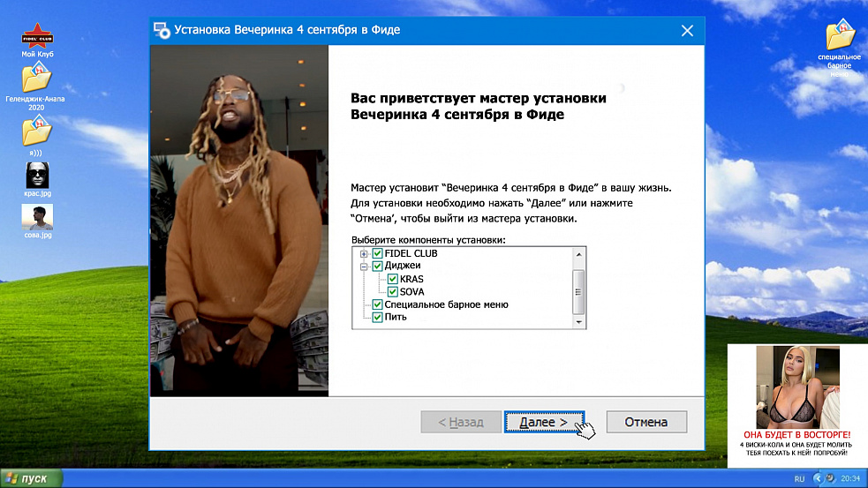Click the disabled < Назад button

(461, 422)
